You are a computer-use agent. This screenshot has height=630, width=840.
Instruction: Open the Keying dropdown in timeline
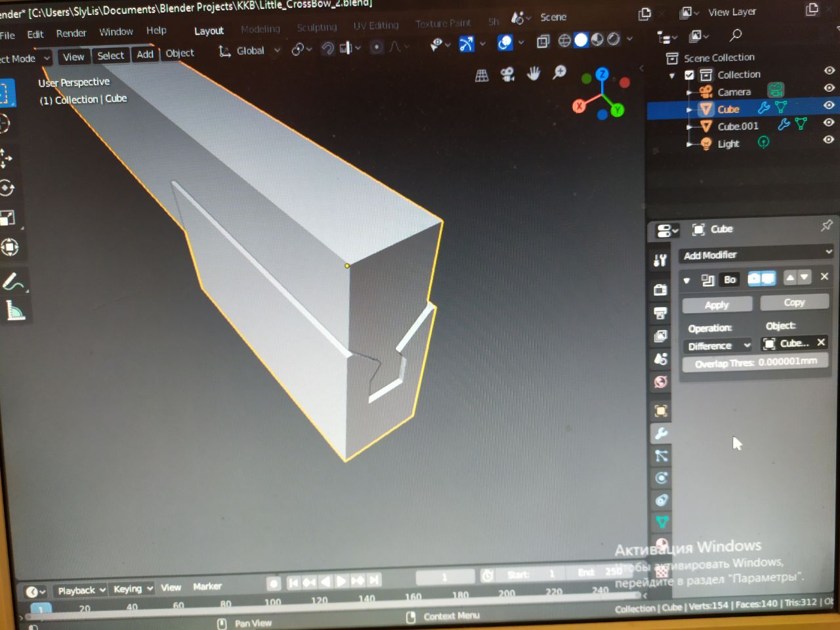point(133,589)
